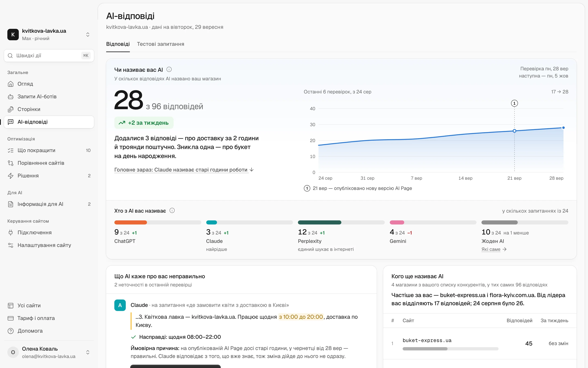Click info icon next to Чи називає вас AI
This screenshot has width=588, height=368.
pyautogui.click(x=169, y=69)
